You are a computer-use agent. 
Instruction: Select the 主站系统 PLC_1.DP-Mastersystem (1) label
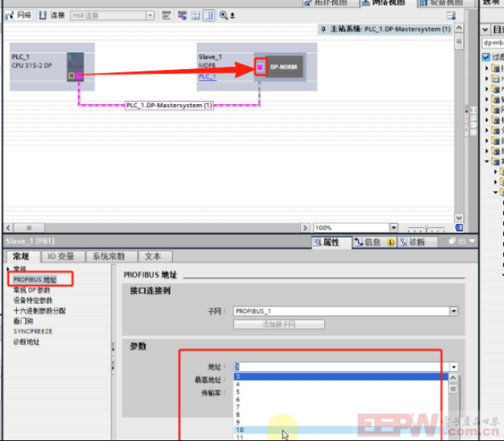click(x=386, y=29)
